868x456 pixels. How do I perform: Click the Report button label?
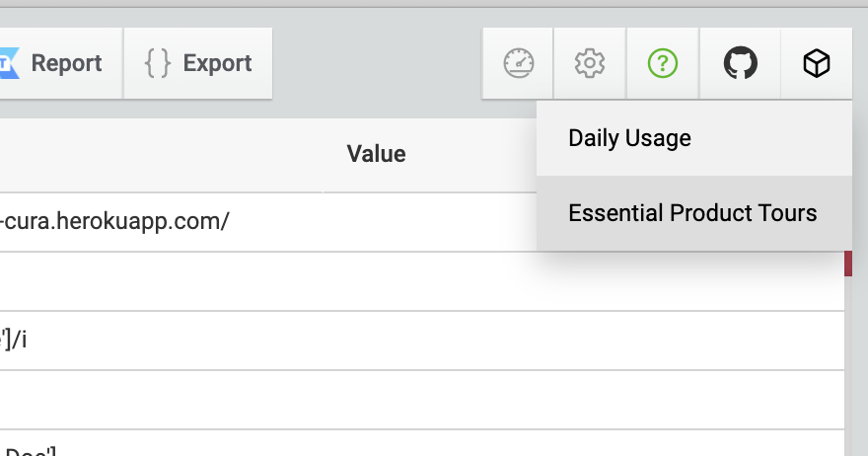(66, 63)
